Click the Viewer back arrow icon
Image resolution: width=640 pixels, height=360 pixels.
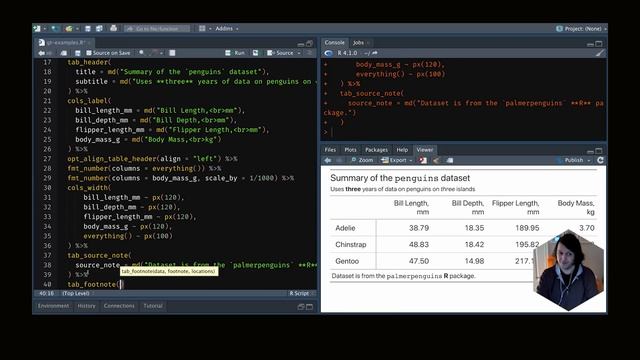(328, 160)
